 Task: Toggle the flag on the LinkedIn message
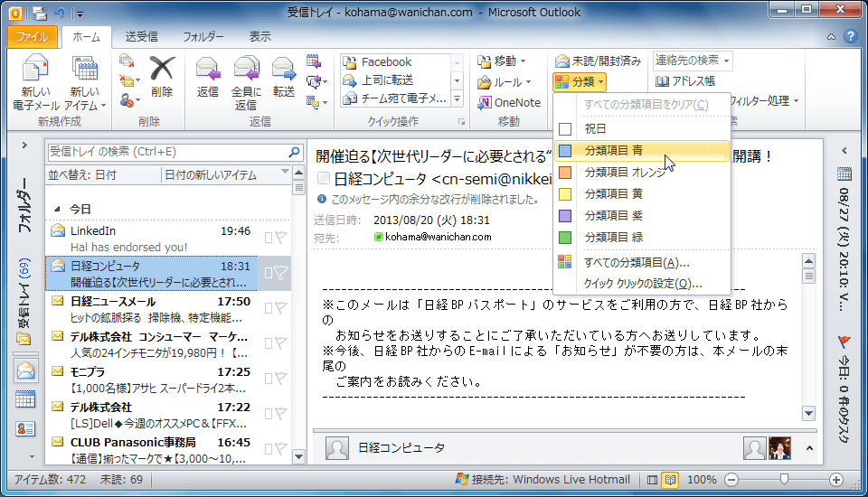(282, 238)
